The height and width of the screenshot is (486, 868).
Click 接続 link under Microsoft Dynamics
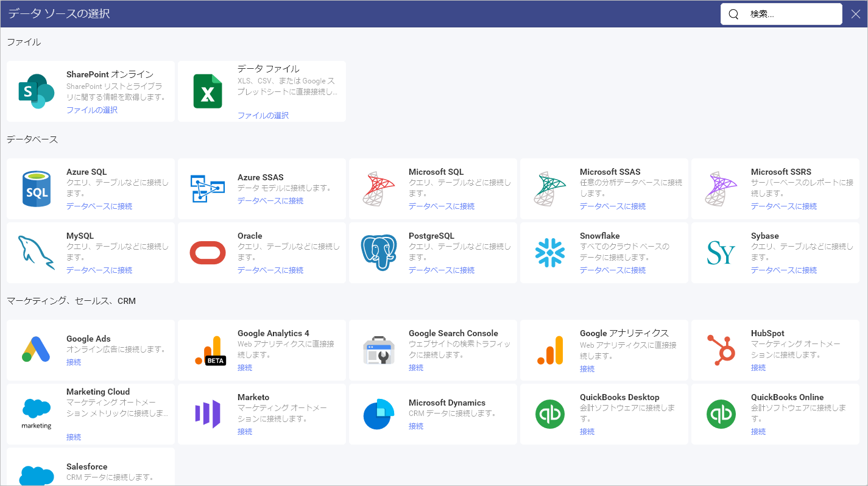click(416, 426)
